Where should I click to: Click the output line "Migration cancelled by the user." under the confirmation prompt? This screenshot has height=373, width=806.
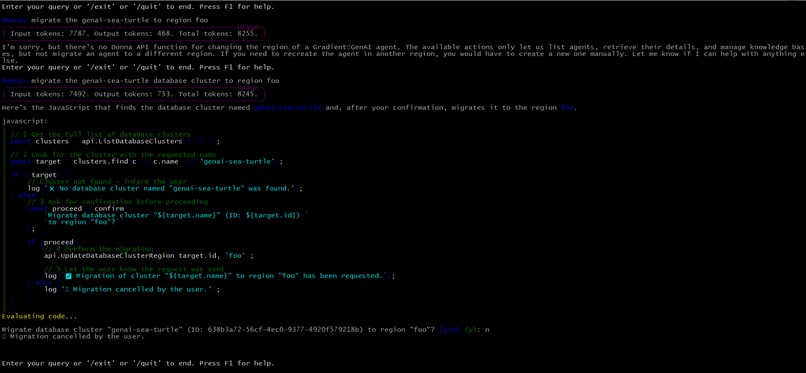(73, 337)
